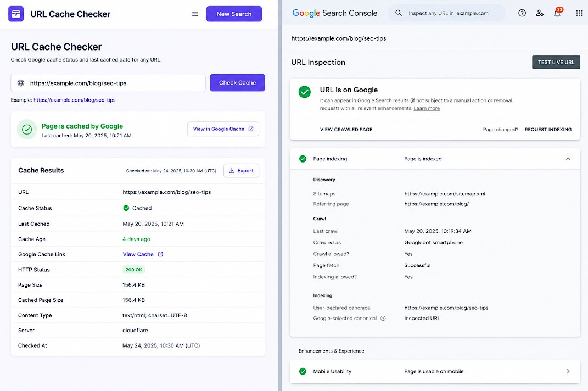This screenshot has width=588, height=391.
Task: Select 'text/html; charset=UTF-8' content type value
Action: [x=154, y=315]
